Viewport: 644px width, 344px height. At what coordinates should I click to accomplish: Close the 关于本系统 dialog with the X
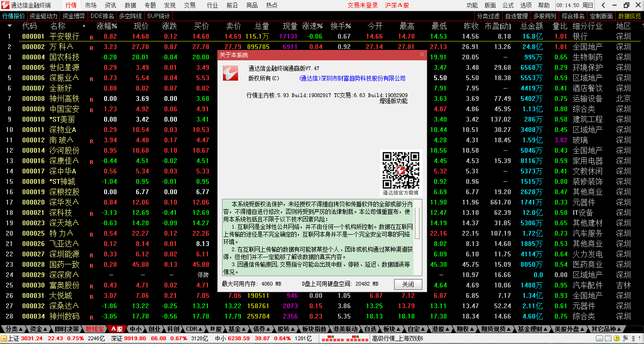[x=422, y=55]
